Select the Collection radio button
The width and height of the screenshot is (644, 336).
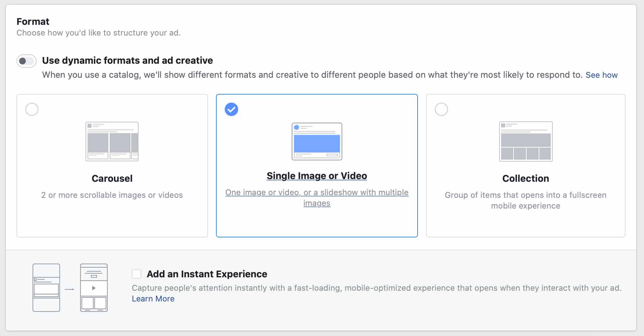tap(442, 109)
